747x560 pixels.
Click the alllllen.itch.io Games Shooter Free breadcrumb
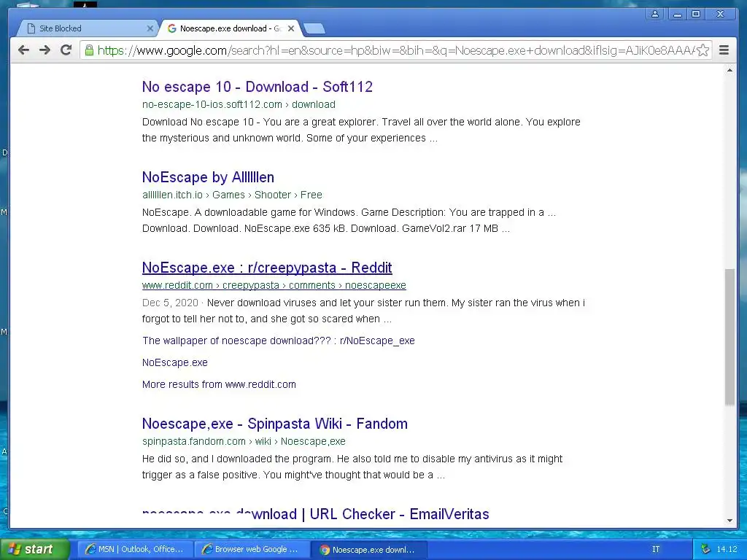[232, 195]
